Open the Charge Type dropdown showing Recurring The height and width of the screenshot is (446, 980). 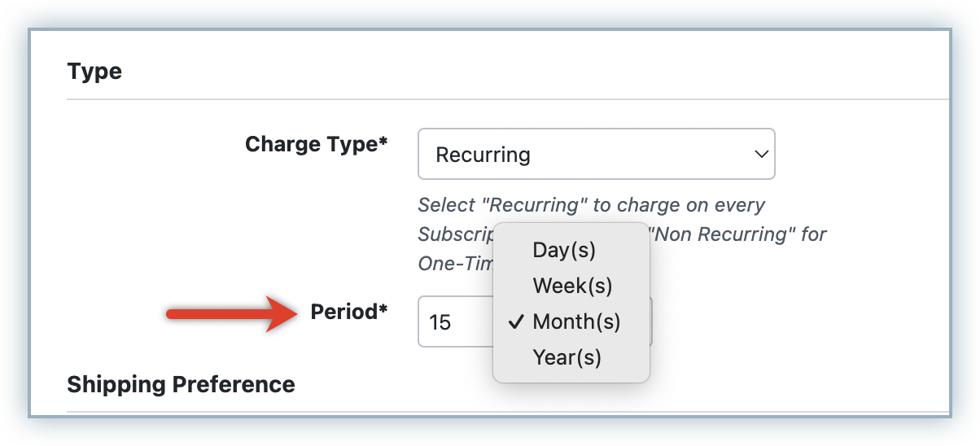tap(596, 154)
